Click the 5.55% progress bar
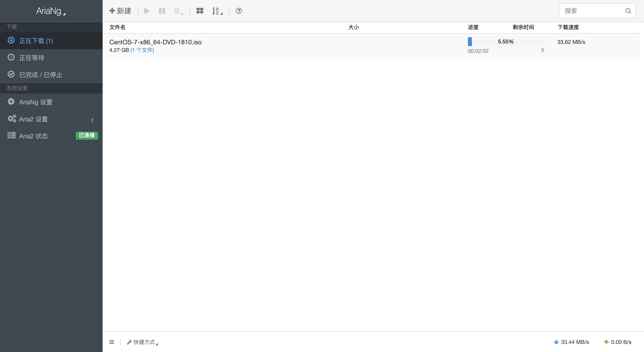Image resolution: width=644 pixels, height=352 pixels. 506,41
